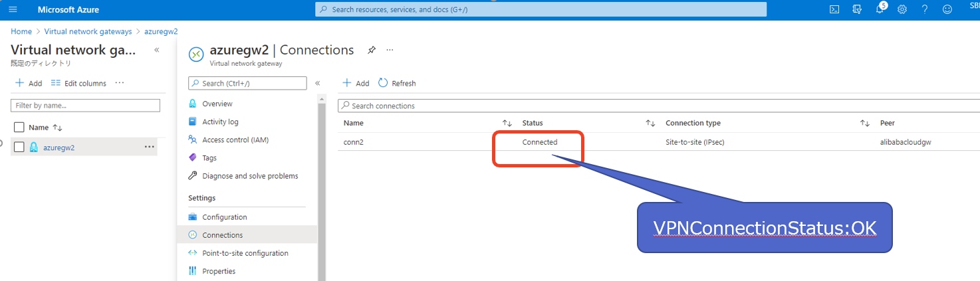Click azuregw2 breadcrumb link
980x281 pixels.
[161, 31]
